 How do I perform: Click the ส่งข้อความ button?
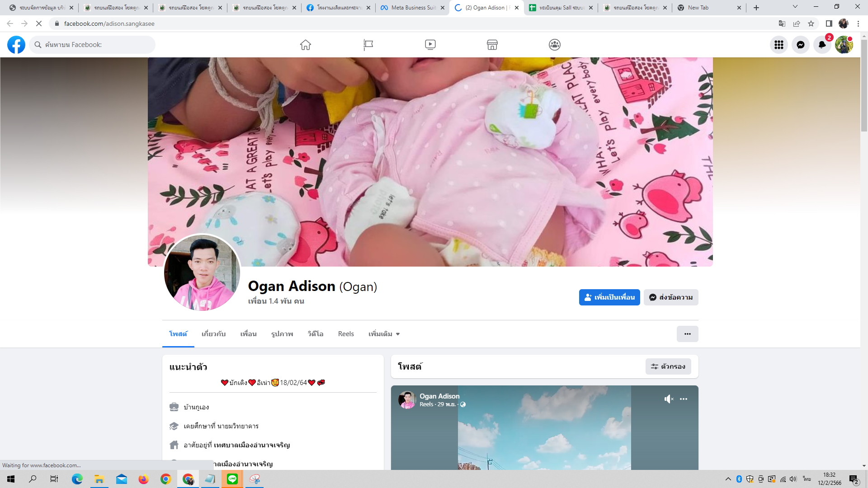point(671,297)
